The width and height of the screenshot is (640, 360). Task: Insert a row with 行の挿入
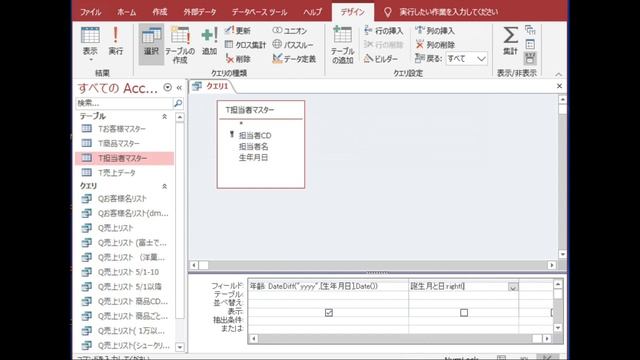coord(383,31)
